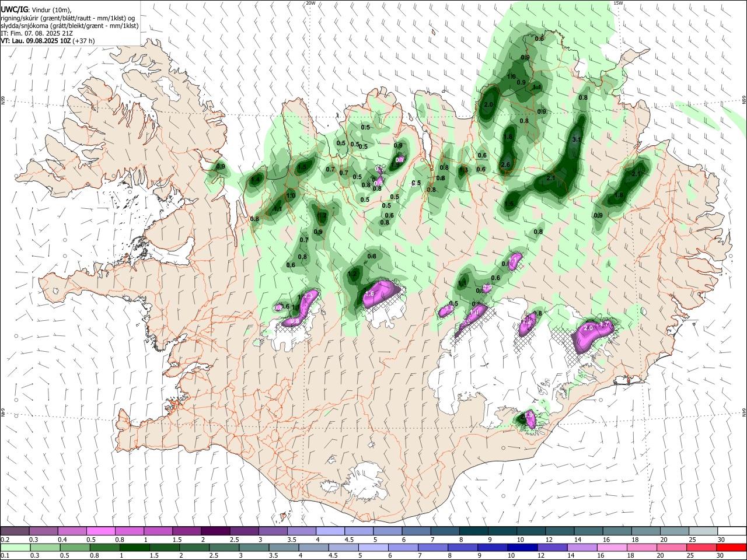The image size is (747, 560).
Task: Click the 20W longitude label
Action: coord(310,3)
